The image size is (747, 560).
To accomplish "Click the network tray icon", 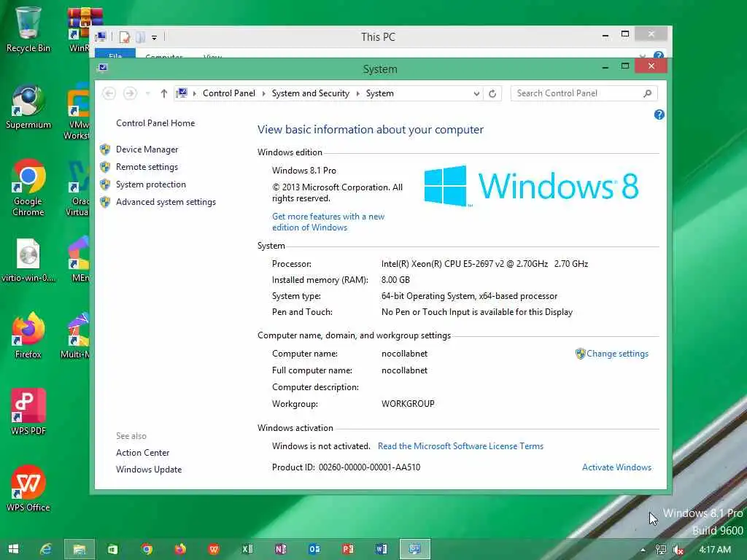I will tap(661, 550).
